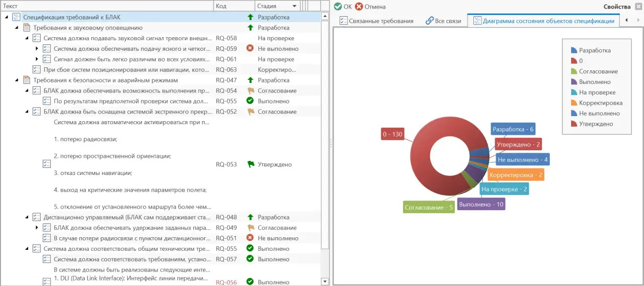Expand the RQ-059 requirement node
Viewport: 644px width, 286px height.
tap(37, 49)
